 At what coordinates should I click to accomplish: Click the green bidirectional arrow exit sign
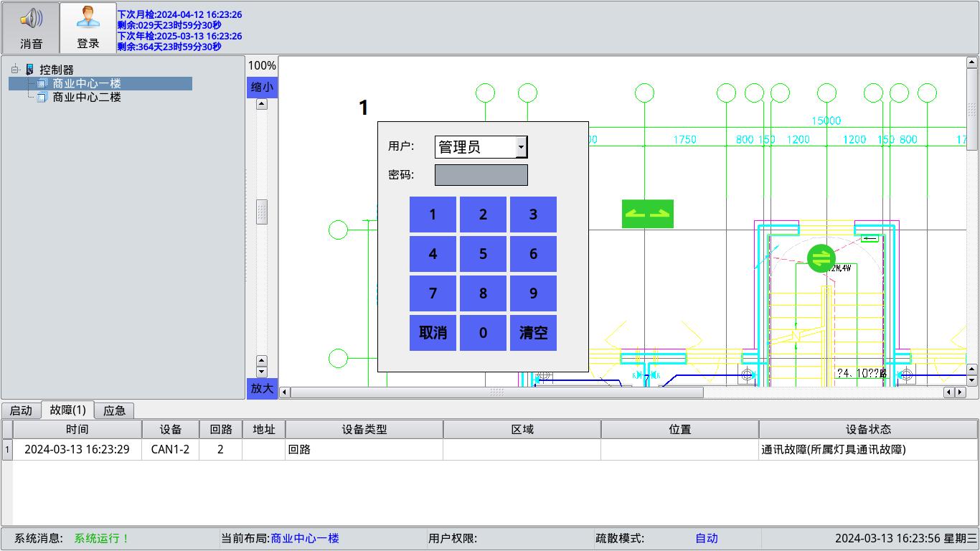647,214
